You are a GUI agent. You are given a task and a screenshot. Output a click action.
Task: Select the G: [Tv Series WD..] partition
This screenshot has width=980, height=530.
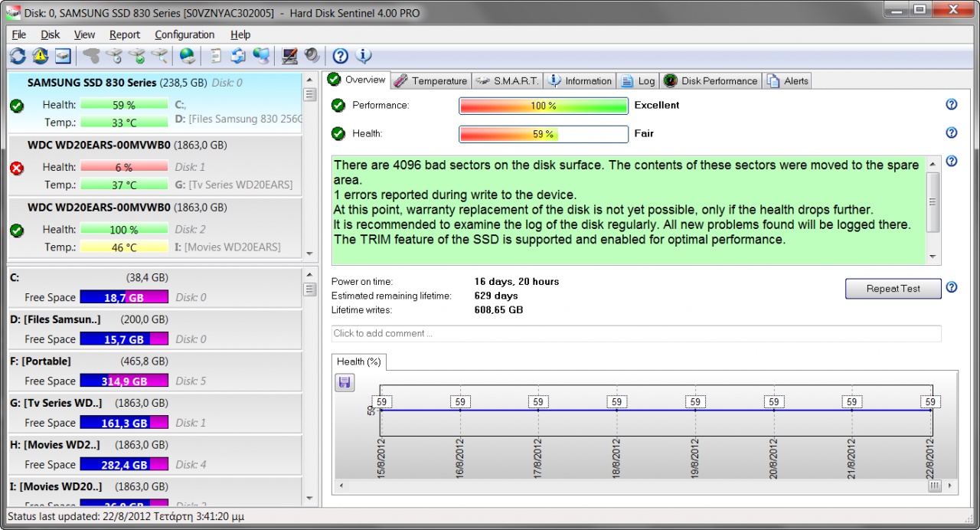click(155, 414)
